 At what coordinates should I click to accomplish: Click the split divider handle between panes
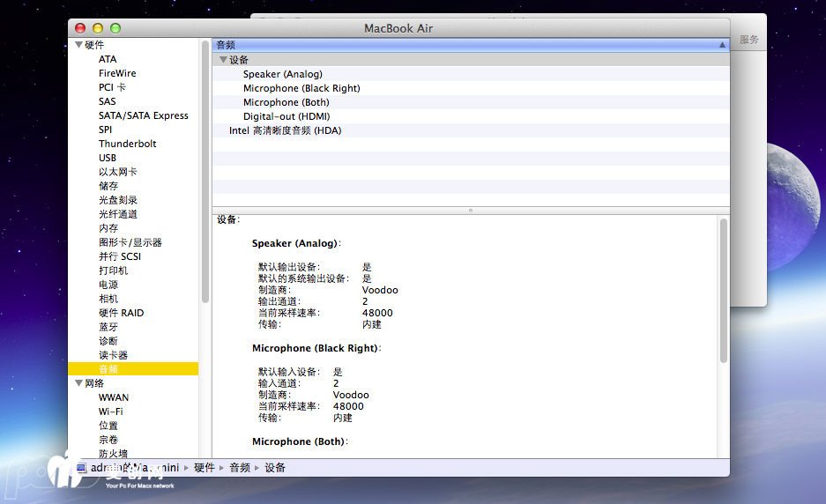(x=471, y=211)
